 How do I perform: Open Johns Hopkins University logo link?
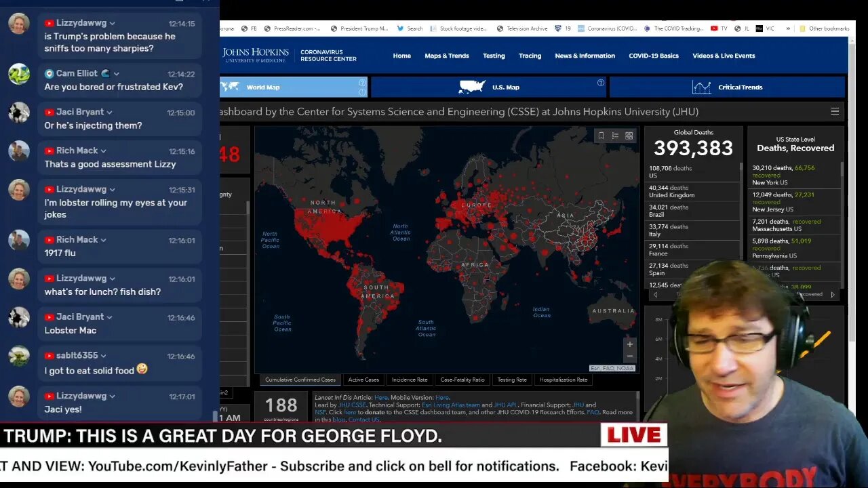point(256,56)
